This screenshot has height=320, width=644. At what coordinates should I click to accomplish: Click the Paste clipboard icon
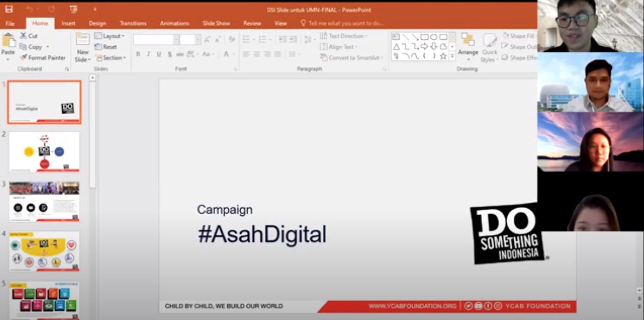[8, 45]
